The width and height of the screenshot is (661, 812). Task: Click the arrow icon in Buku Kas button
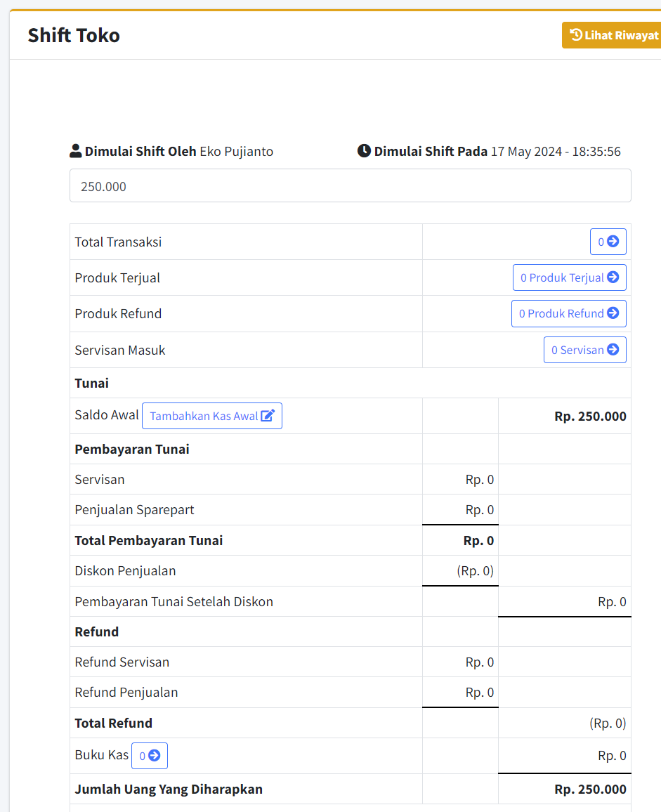(154, 756)
